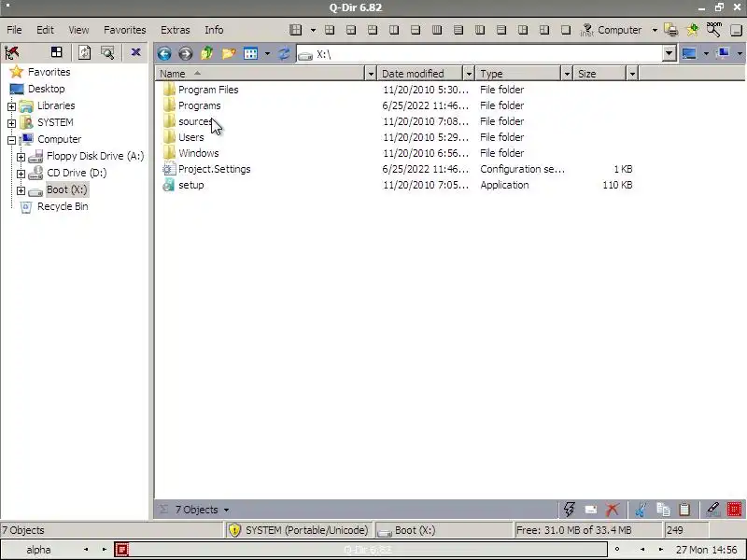Click the X:\ address input field
747x560 pixels.
479,53
